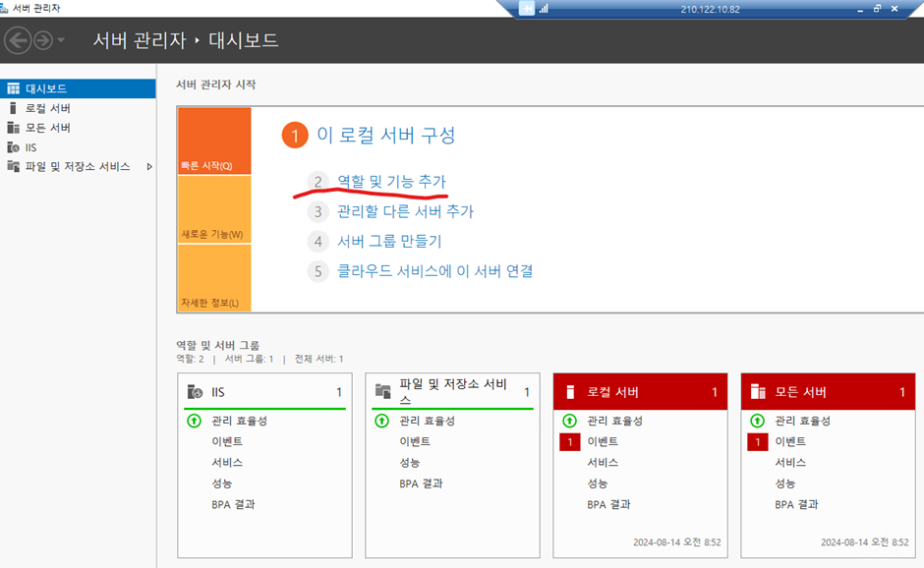Viewport: 924px width, 568px height.
Task: Open 로컬 서버 from the sidebar
Action: [x=47, y=108]
